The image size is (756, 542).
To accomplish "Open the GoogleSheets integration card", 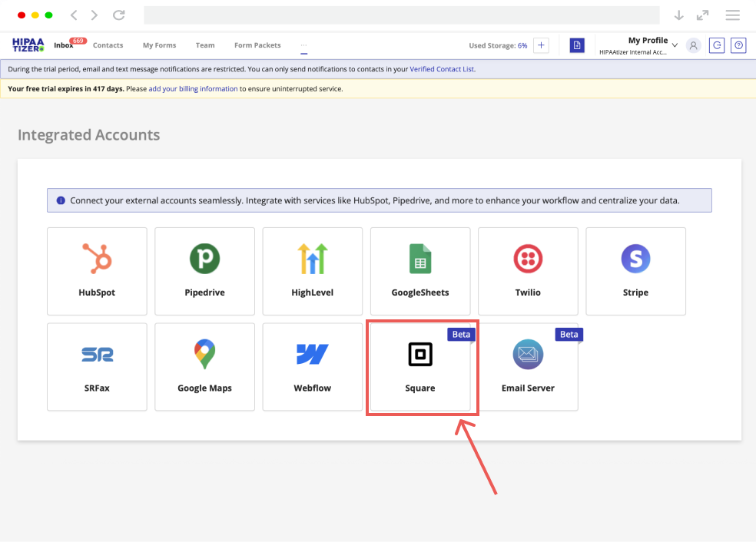I will 420,271.
